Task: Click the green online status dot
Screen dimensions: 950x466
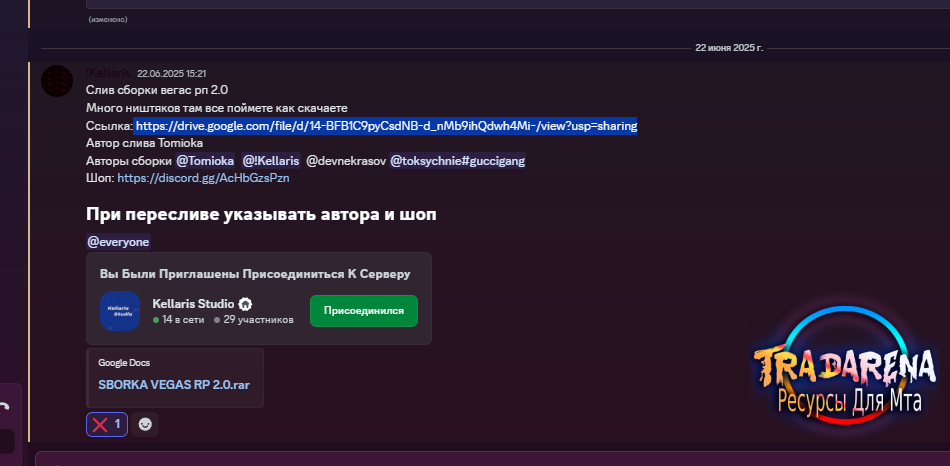Action: (156, 320)
